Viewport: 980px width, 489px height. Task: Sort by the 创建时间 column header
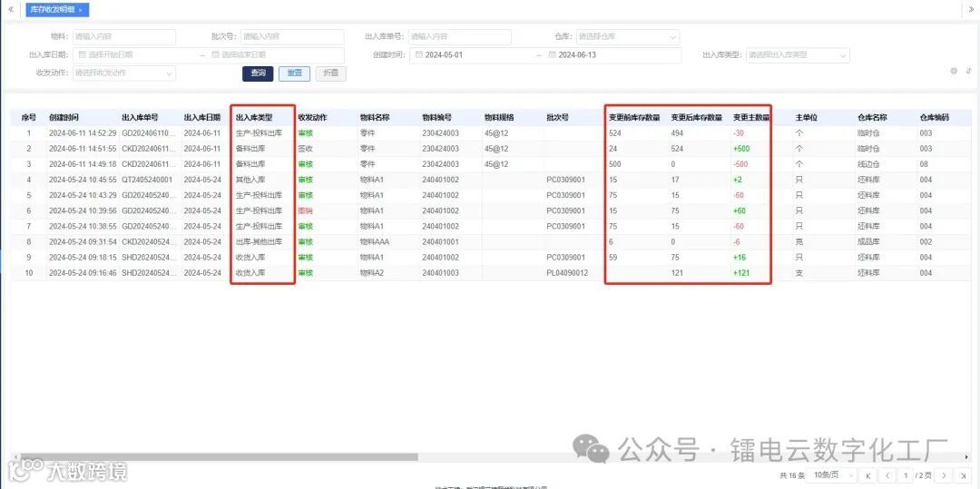64,117
